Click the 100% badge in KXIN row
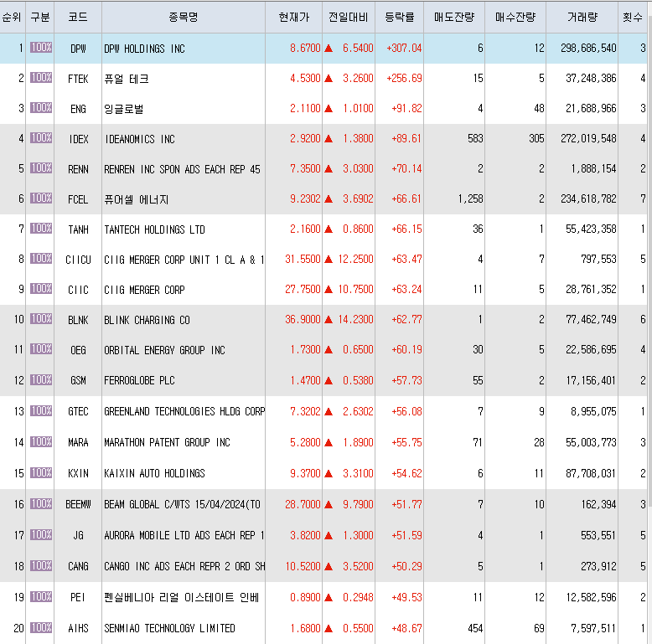652x644 pixels. click(41, 473)
